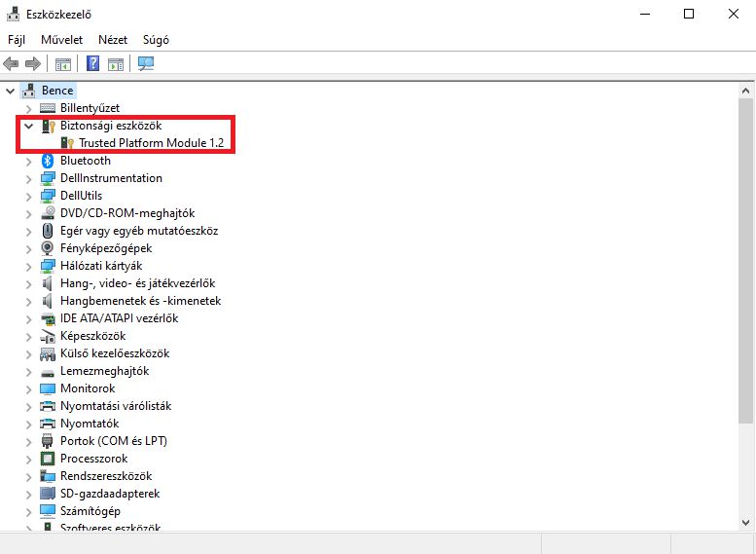Screen dimensions: 756x554
Task: Select the Trusted Platform Module 1.2 device
Action: [151, 143]
